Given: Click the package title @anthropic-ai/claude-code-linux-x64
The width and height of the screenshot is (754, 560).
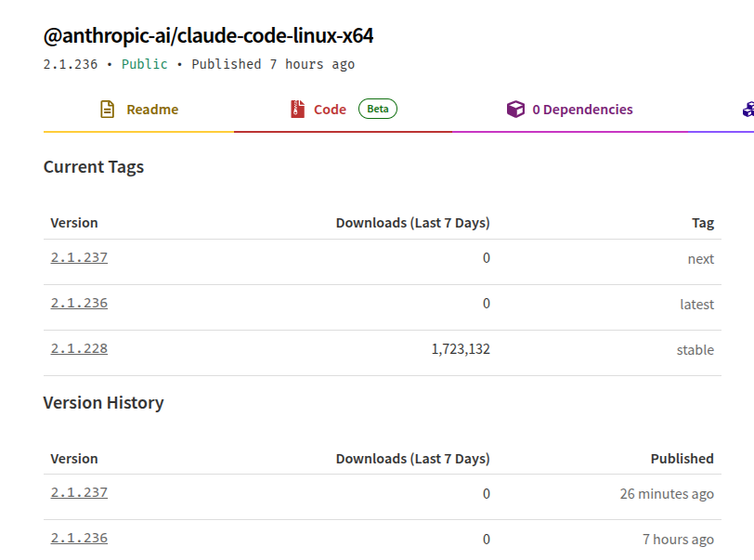Looking at the screenshot, I should [x=208, y=36].
